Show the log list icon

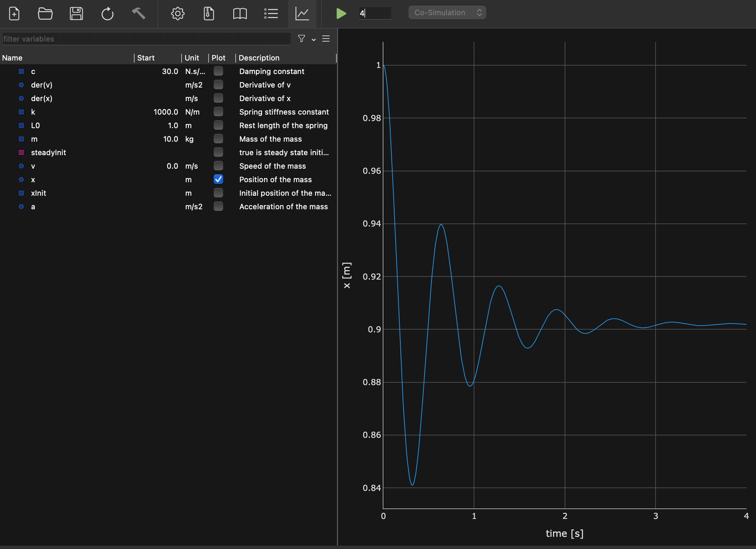pos(271,14)
